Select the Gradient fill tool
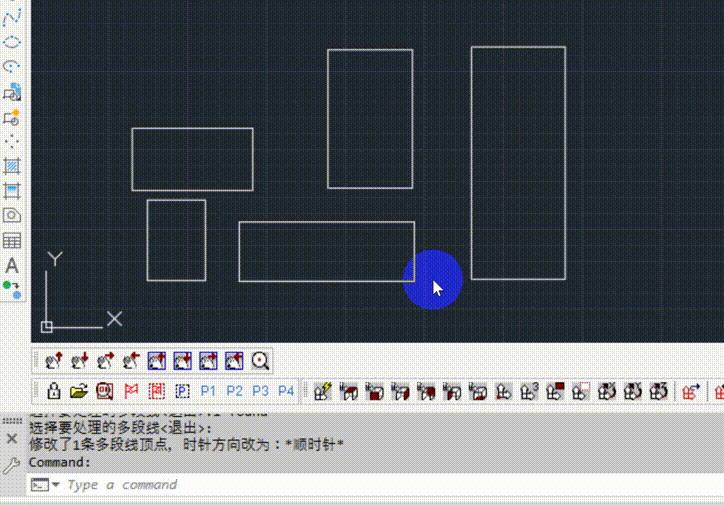 (12, 191)
